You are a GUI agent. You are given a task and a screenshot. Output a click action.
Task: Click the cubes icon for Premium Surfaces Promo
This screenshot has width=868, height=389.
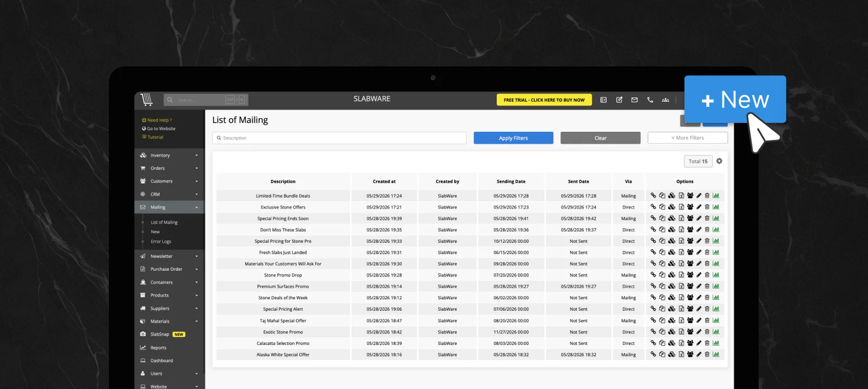672,286
